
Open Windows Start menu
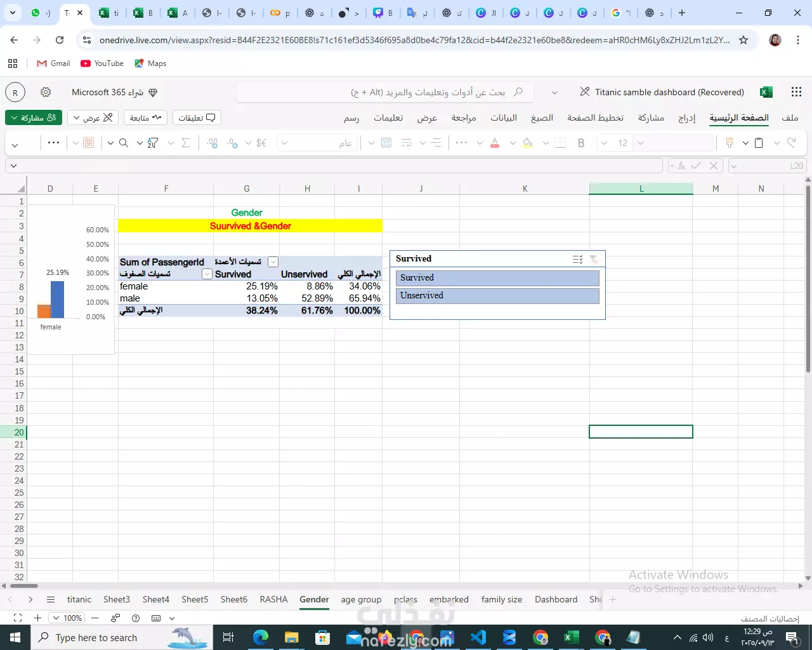15,637
